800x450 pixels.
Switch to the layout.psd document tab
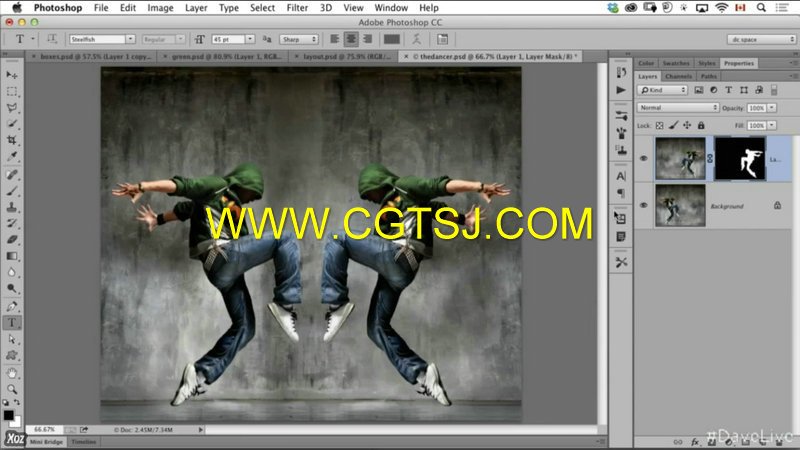coord(343,57)
